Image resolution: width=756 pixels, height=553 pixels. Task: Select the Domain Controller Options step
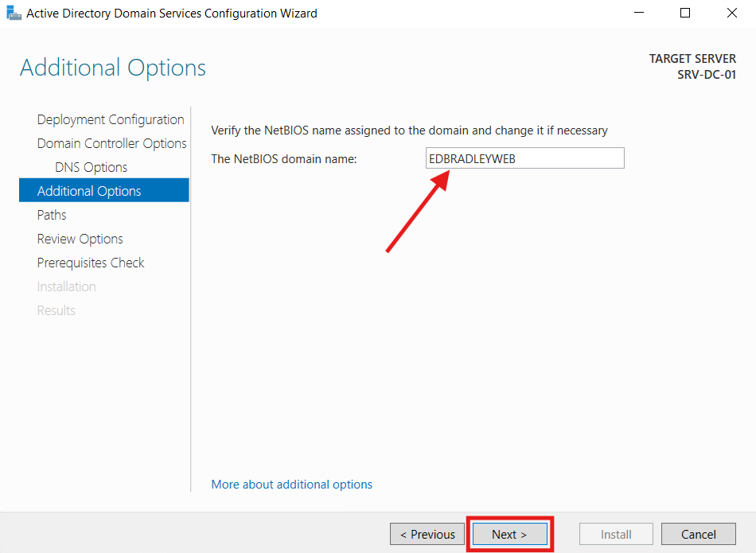[111, 143]
